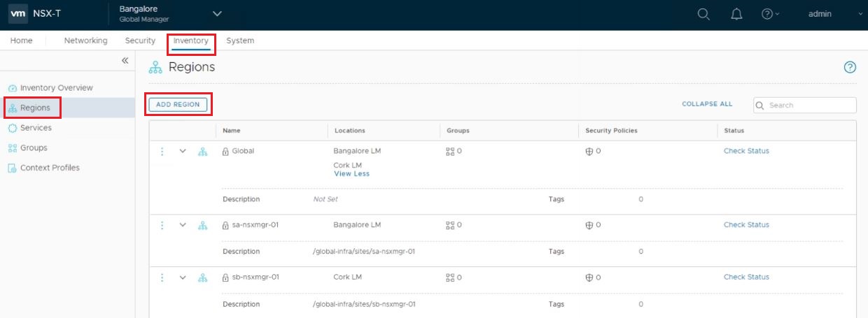The image size is (868, 318).
Task: Collapse the Global region row details
Action: (x=183, y=151)
